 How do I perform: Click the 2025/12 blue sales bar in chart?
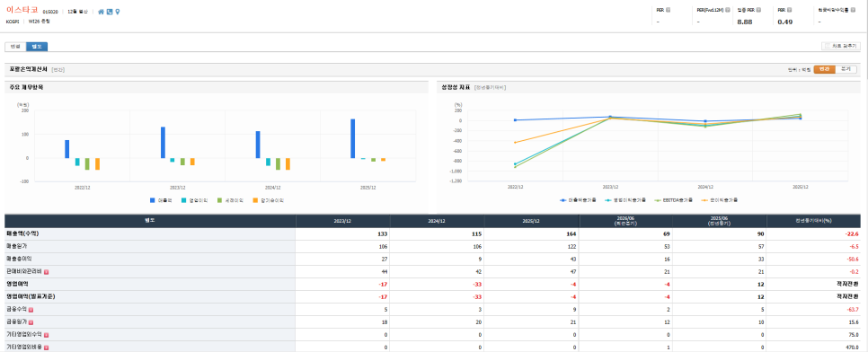tap(352, 138)
